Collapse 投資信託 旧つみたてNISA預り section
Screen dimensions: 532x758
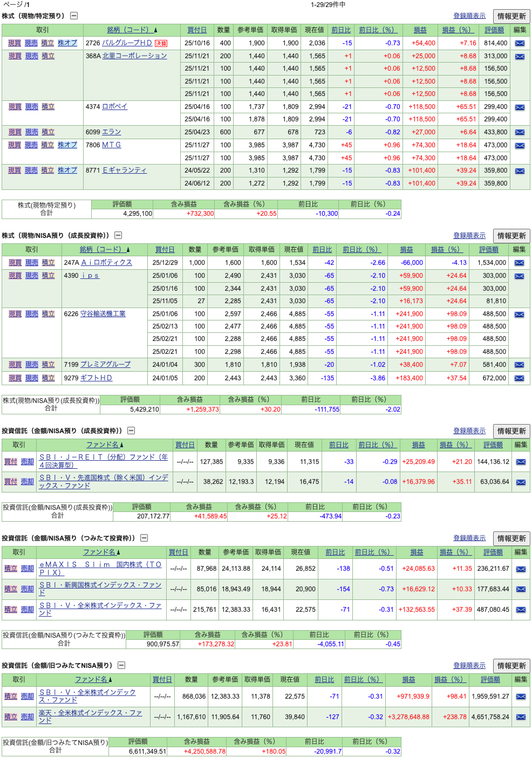(121, 665)
